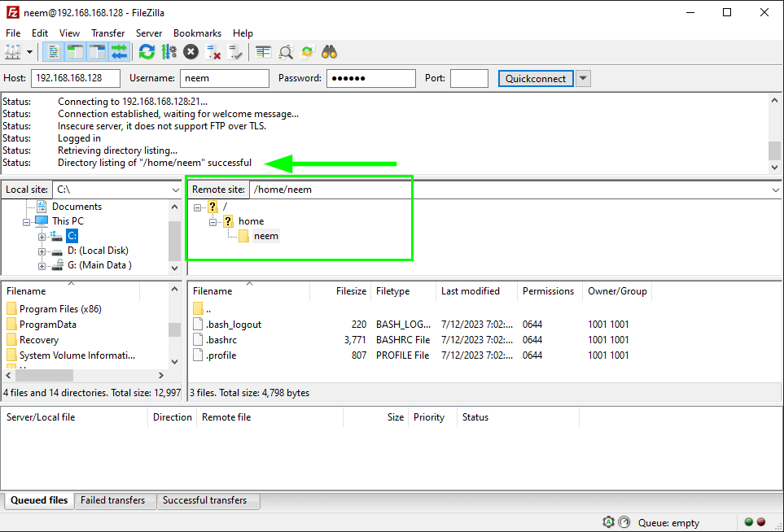Viewport: 784px width, 532px height.
Task: Open the Quickconnect history dropdown
Action: 583,78
